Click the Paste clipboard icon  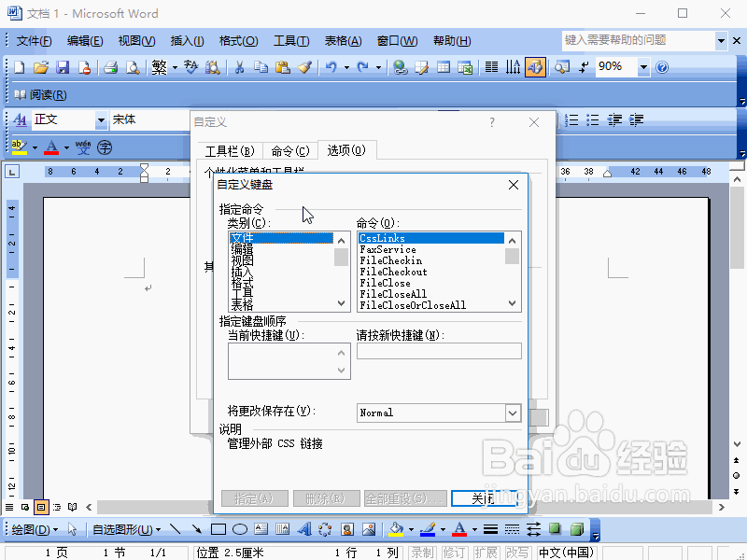[283, 67]
